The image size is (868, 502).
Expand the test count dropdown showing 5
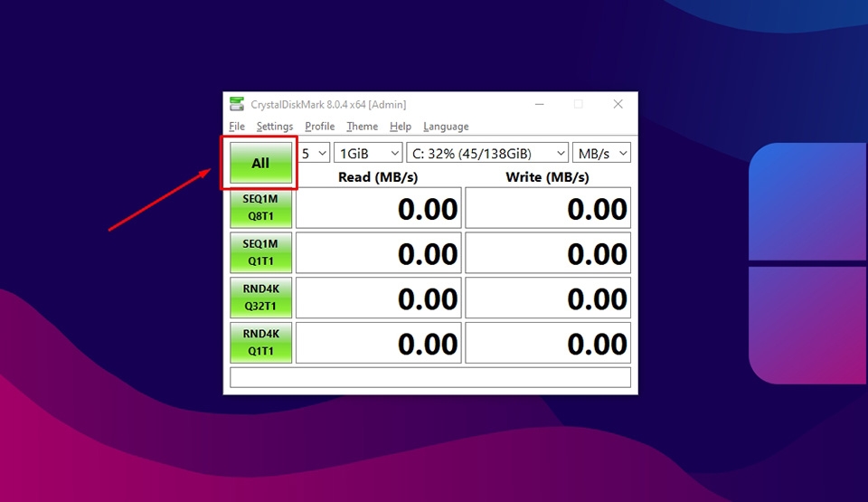[x=315, y=153]
